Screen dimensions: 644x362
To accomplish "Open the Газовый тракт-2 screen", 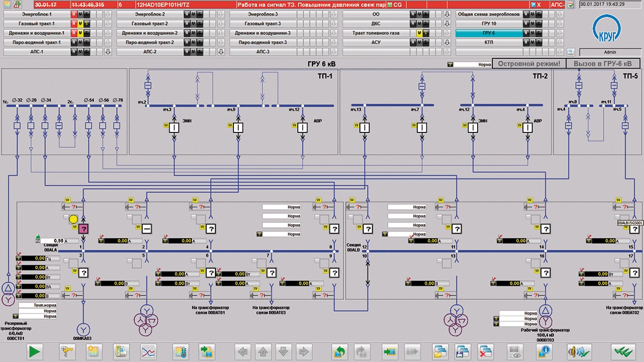I will pyautogui.click(x=150, y=24).
